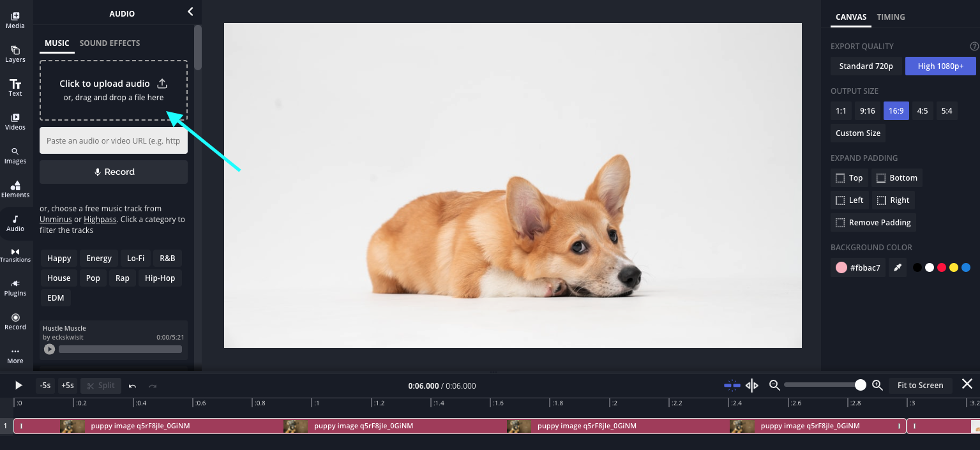Click the undo arrow in timeline toolbar
980x450 pixels.
(132, 386)
